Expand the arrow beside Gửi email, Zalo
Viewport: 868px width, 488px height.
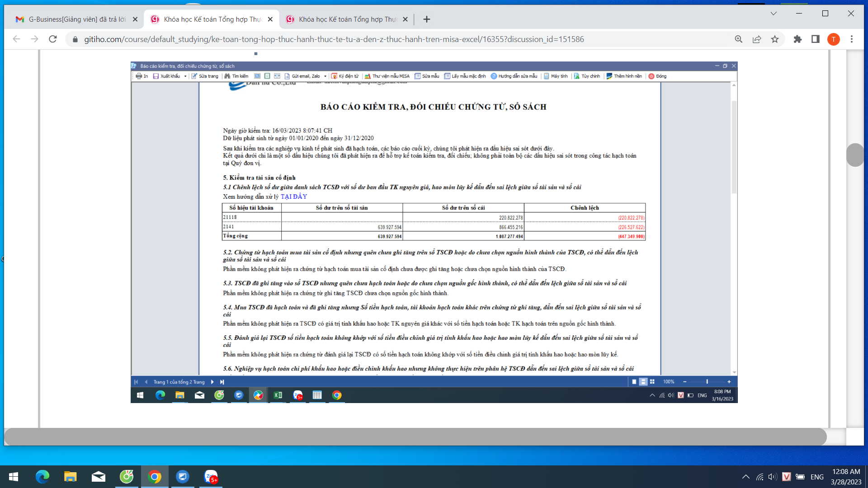click(x=325, y=76)
